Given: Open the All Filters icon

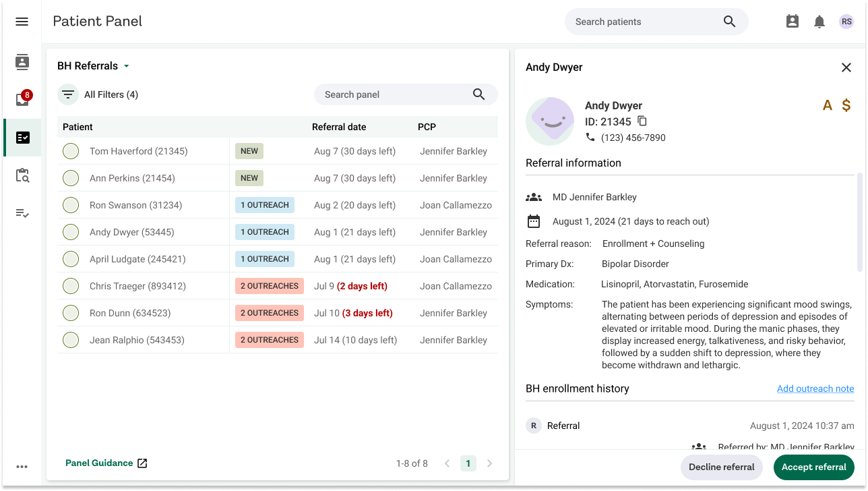Looking at the screenshot, I should pos(68,94).
